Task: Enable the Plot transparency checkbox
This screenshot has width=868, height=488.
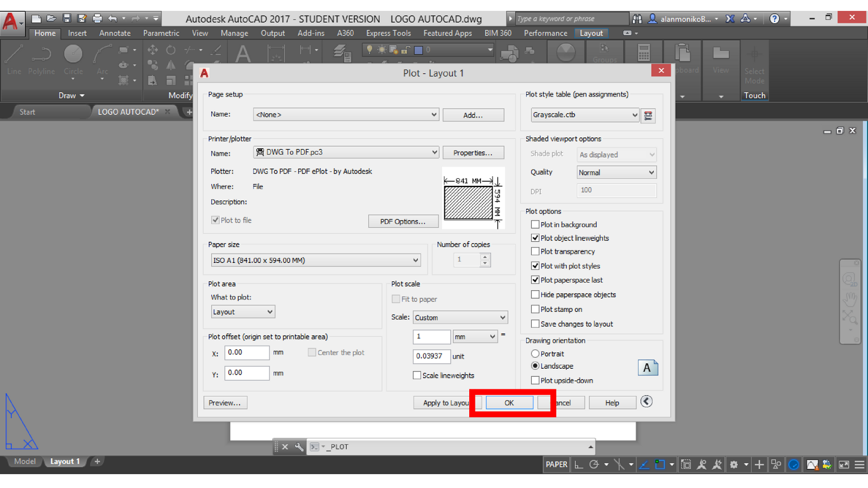Action: click(x=535, y=252)
